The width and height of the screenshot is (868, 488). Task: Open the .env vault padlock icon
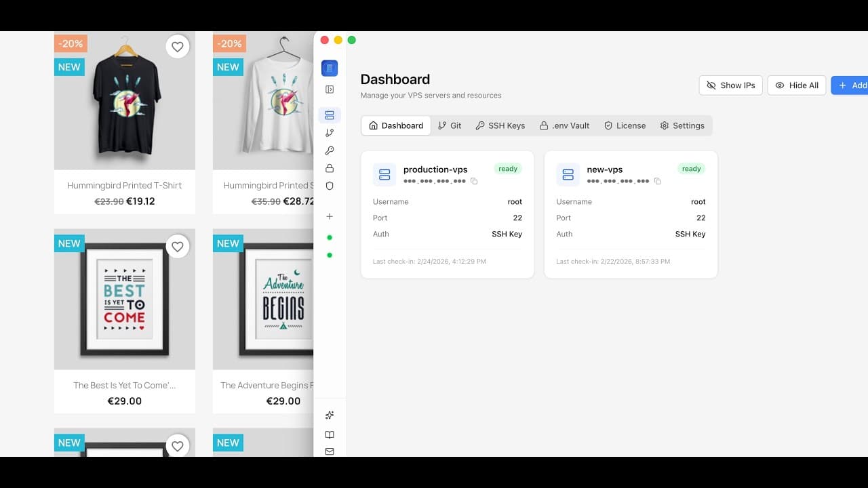point(330,168)
